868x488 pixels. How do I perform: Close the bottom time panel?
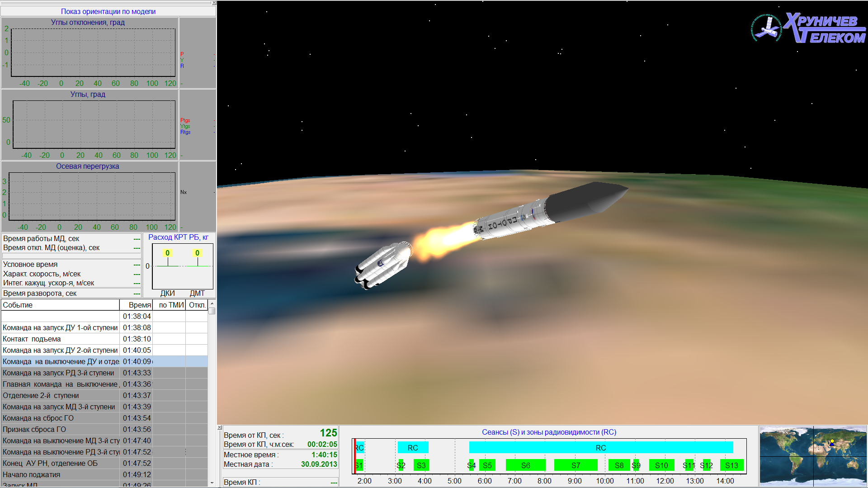point(220,427)
